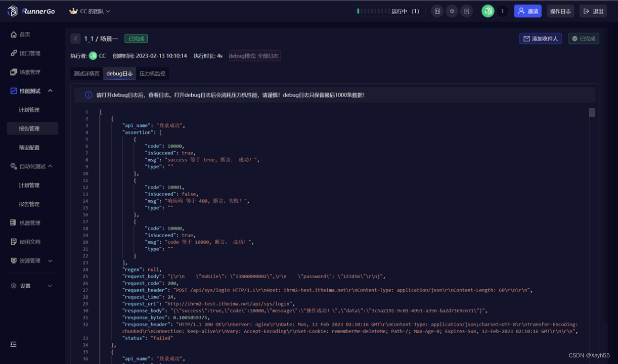Click the 添加收件人 button
Image resolution: width=618 pixels, height=364 pixels.
[540, 38]
